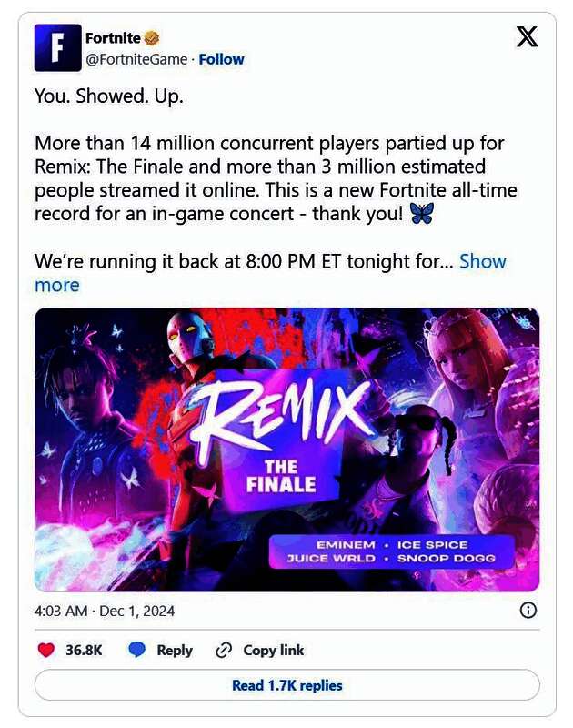Open the Fortnite display name
Screen dimensions: 573x728
pos(113,37)
